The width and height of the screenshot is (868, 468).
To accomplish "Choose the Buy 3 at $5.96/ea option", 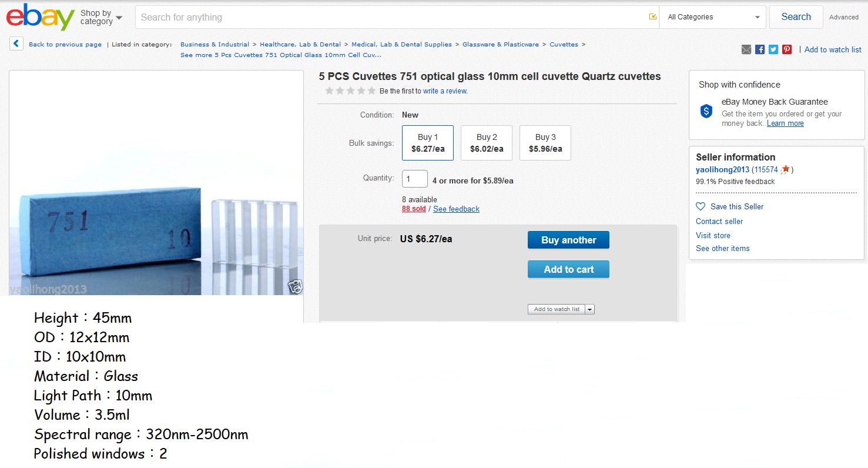I will 545,143.
